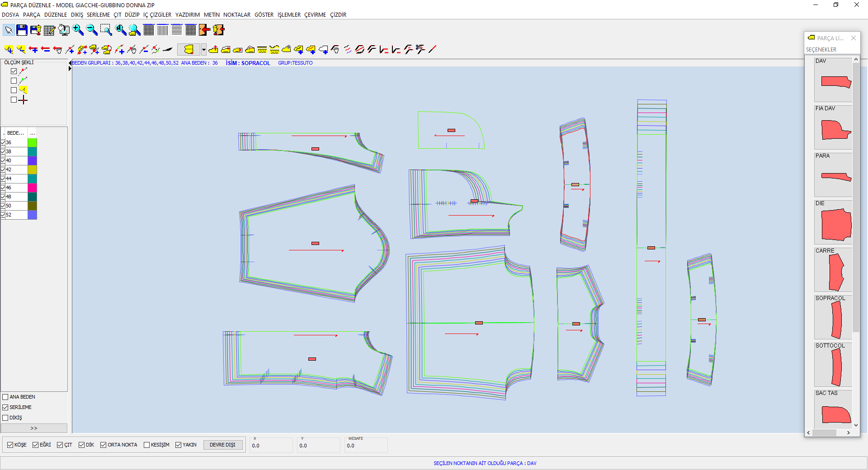The width and height of the screenshot is (868, 470).
Task: Open the dropdown arrow beside yellow piece button
Action: [204, 49]
